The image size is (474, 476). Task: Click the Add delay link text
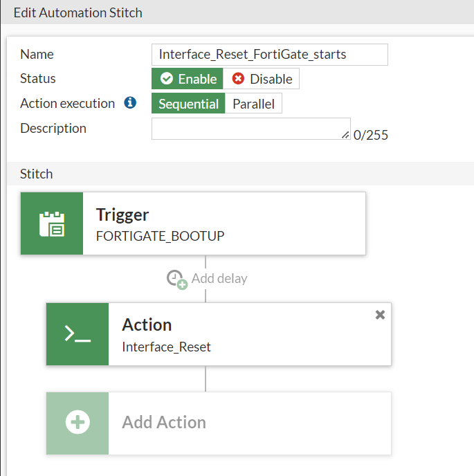click(x=219, y=279)
